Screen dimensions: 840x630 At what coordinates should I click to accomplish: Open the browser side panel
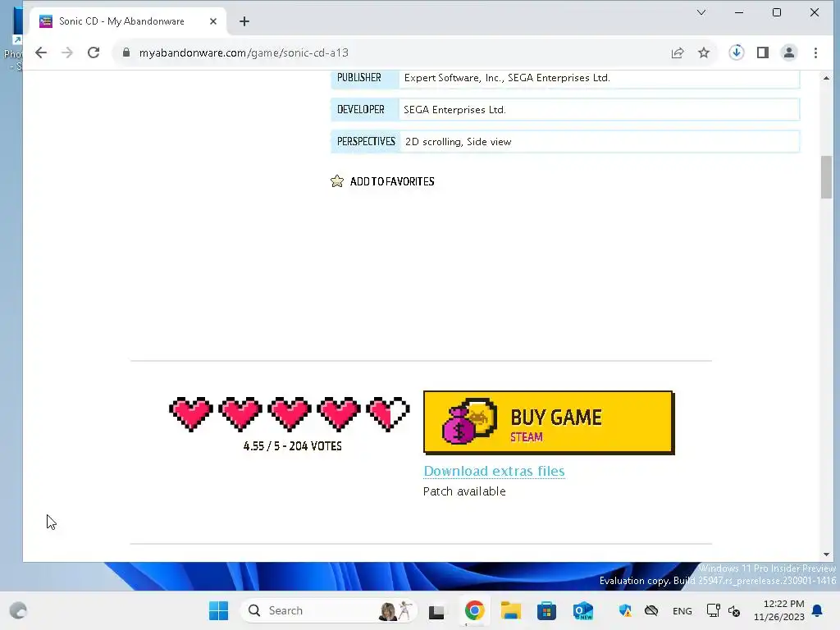763,52
